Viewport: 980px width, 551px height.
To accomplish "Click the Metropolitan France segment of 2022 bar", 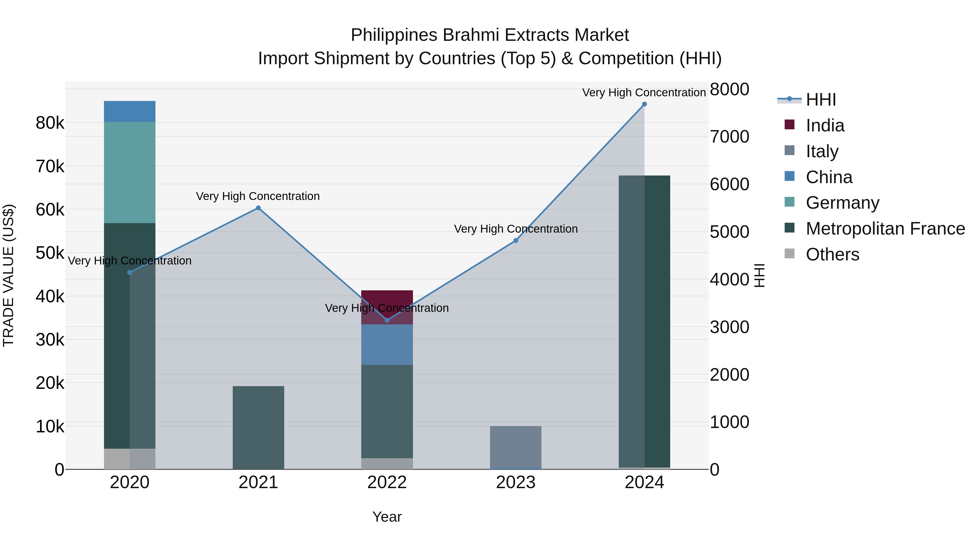I will [387, 411].
